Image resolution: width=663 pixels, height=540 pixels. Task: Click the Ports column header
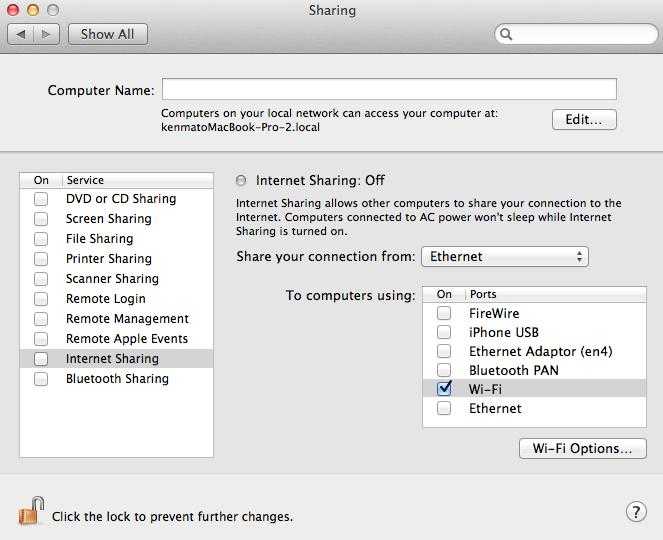click(x=483, y=294)
